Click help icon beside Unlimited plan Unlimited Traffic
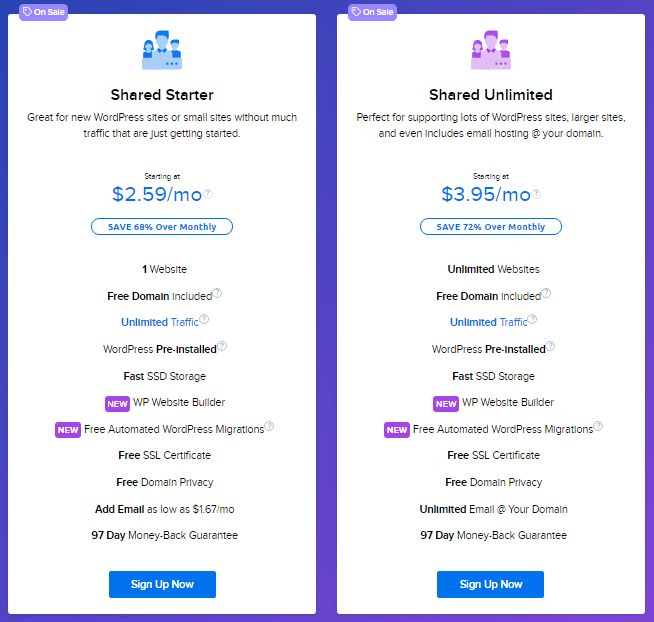This screenshot has width=654, height=622. [532, 320]
